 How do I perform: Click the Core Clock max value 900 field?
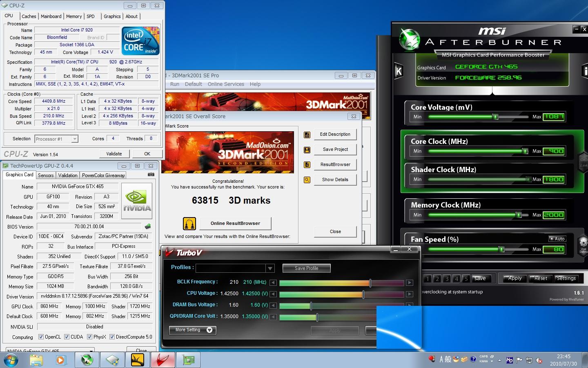[554, 151]
